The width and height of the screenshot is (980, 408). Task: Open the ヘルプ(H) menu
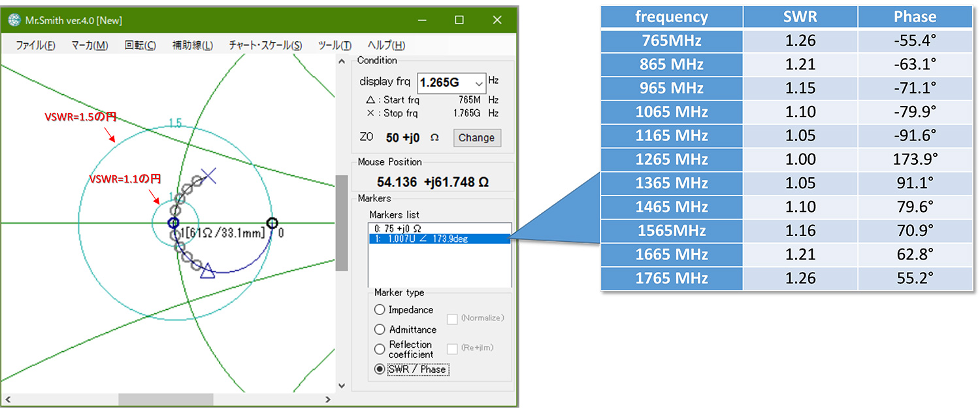click(x=386, y=45)
